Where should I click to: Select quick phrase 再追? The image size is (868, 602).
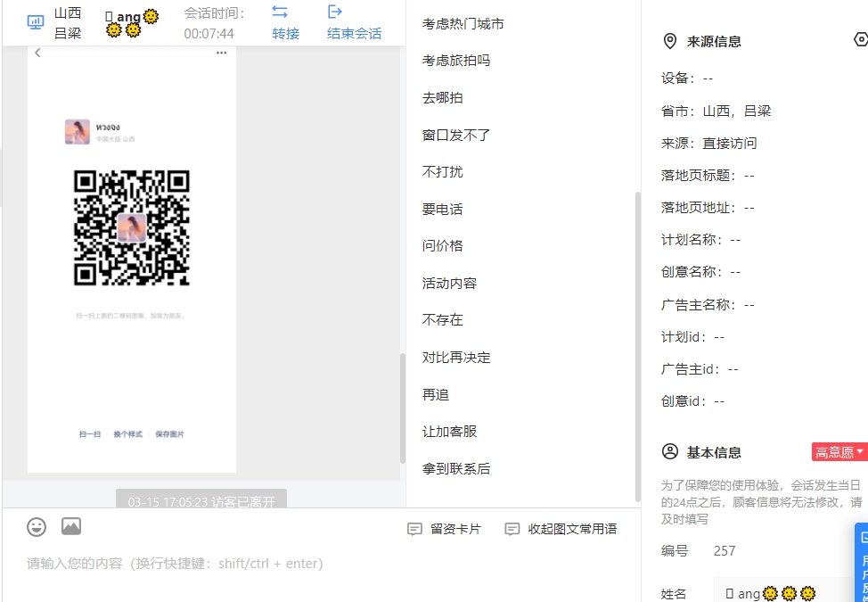[x=435, y=394]
